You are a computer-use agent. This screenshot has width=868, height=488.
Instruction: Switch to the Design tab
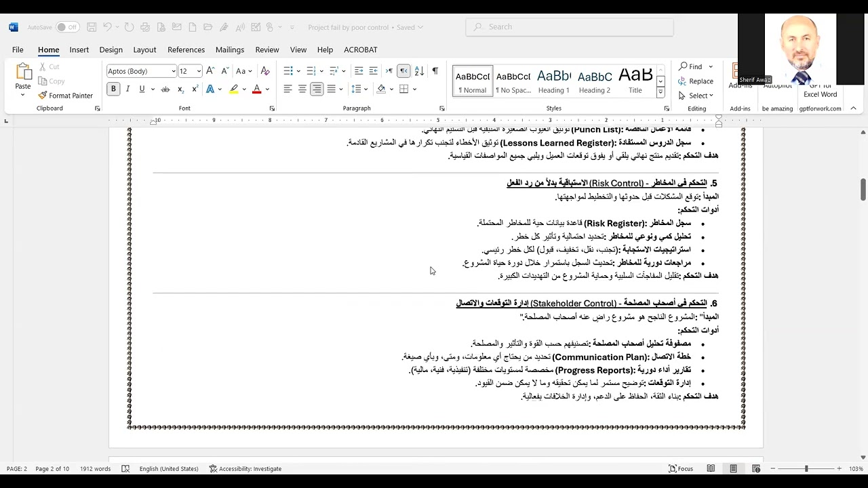click(111, 49)
